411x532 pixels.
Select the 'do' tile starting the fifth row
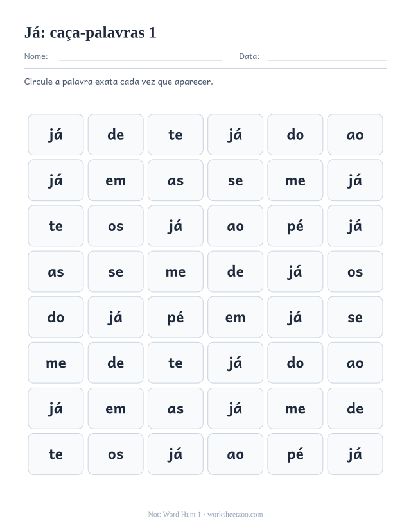[56, 317]
